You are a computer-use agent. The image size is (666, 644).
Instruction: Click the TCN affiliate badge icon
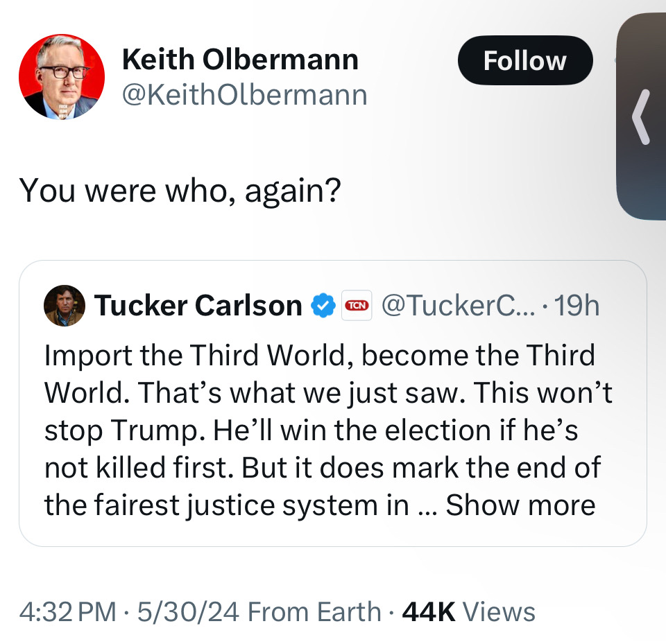point(357,305)
